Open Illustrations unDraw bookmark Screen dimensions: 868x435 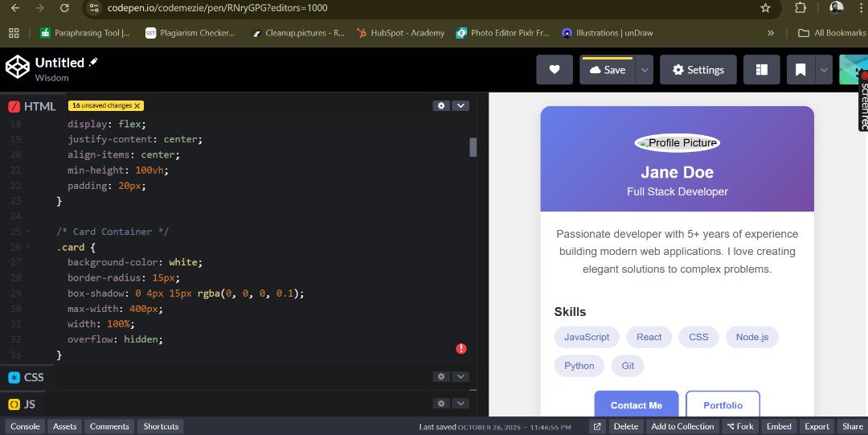608,33
